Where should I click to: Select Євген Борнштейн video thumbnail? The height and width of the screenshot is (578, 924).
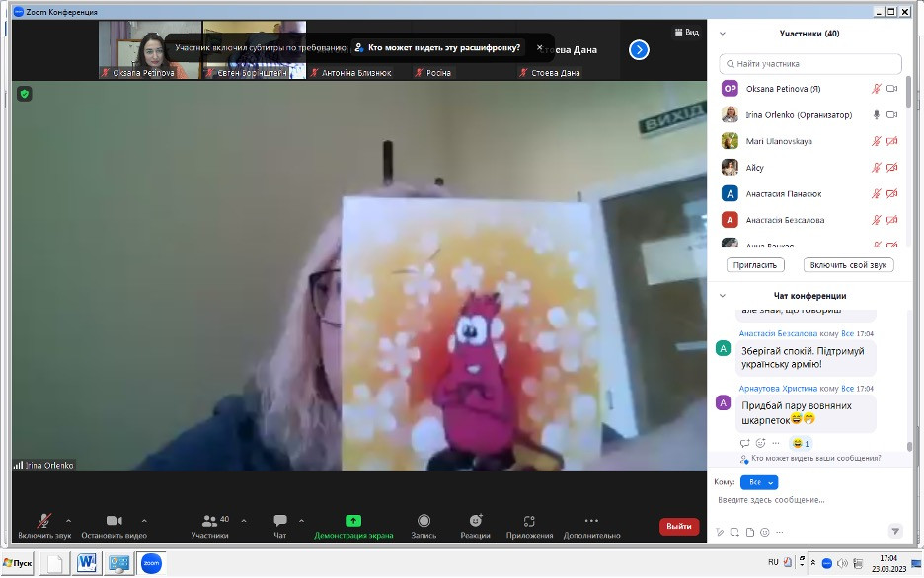point(255,50)
